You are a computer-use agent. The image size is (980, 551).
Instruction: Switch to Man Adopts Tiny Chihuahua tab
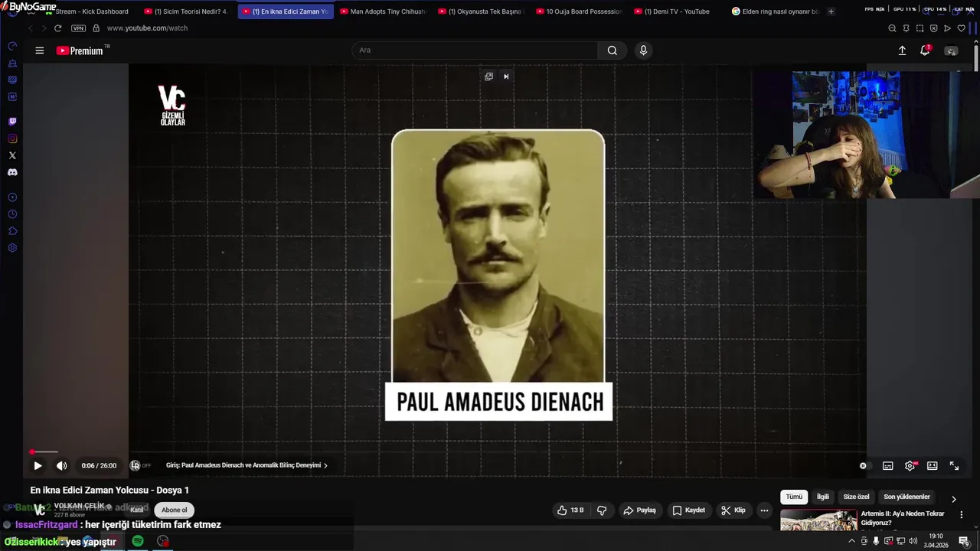tap(382, 11)
